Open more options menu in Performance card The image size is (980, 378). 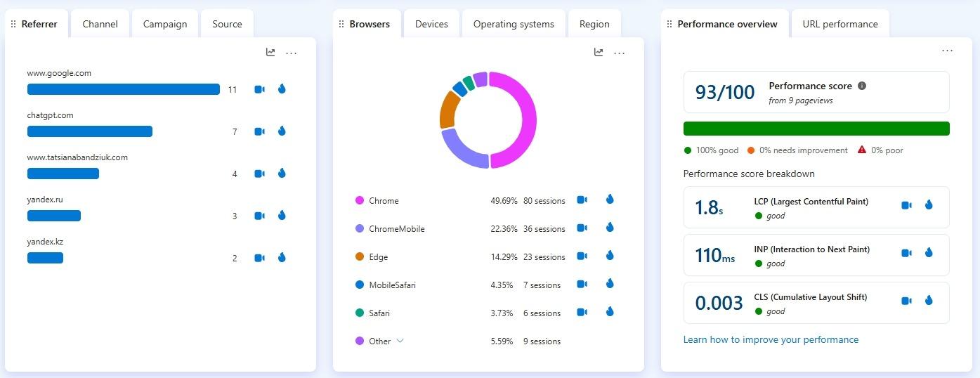click(x=948, y=51)
